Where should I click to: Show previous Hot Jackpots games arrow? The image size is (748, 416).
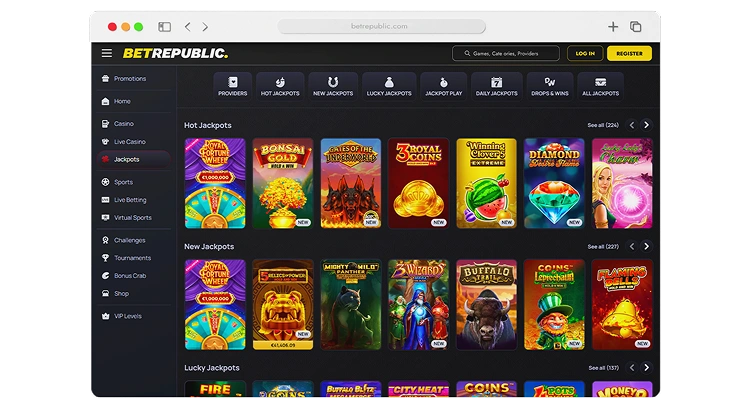632,125
